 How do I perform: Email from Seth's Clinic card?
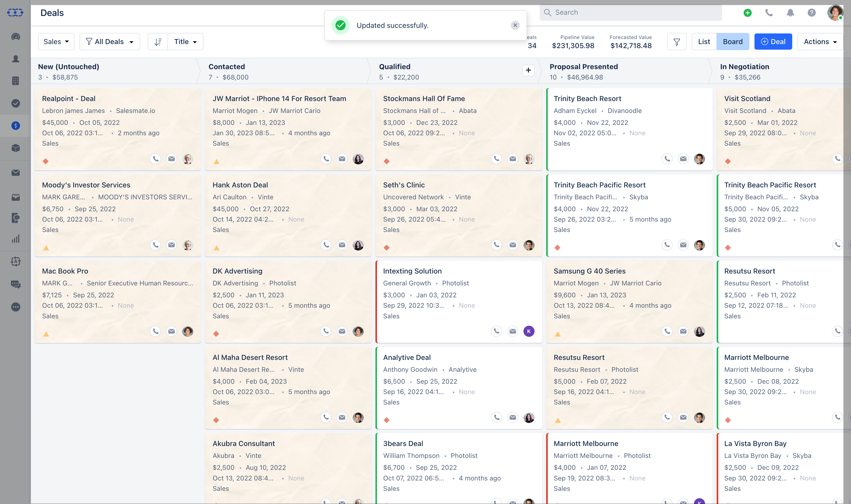513,245
